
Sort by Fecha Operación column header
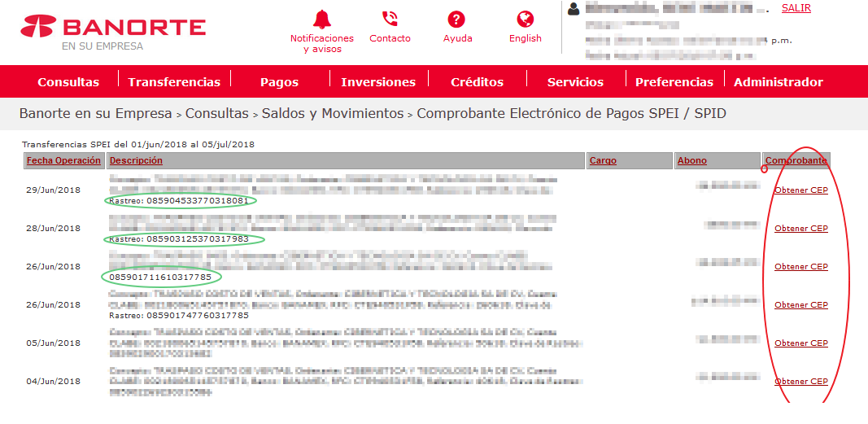[63, 160]
